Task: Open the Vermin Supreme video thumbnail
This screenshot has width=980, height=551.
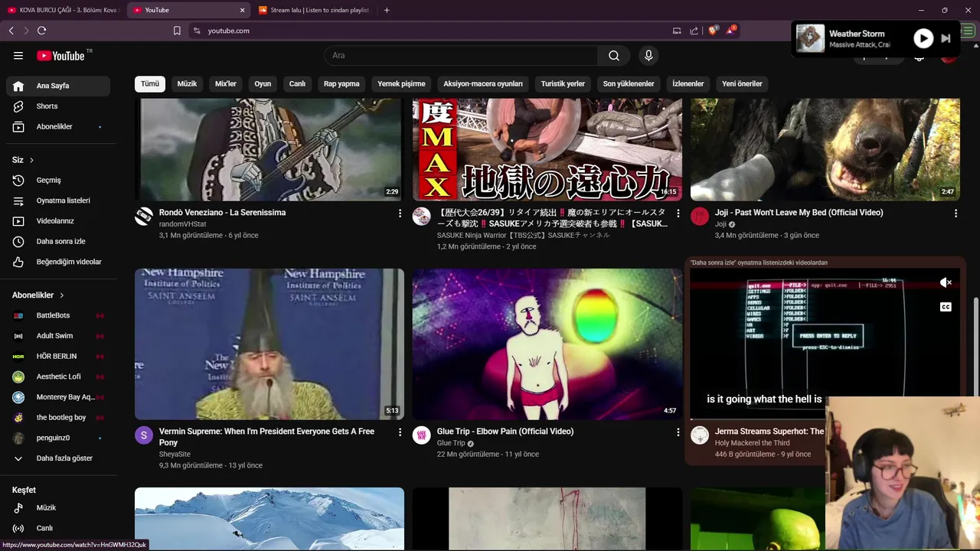Action: click(269, 344)
